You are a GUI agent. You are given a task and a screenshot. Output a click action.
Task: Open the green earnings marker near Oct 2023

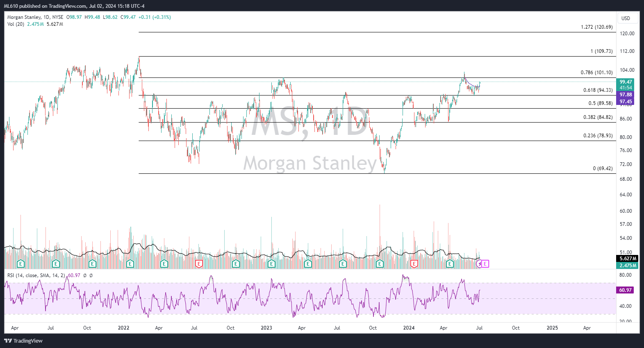click(x=380, y=264)
